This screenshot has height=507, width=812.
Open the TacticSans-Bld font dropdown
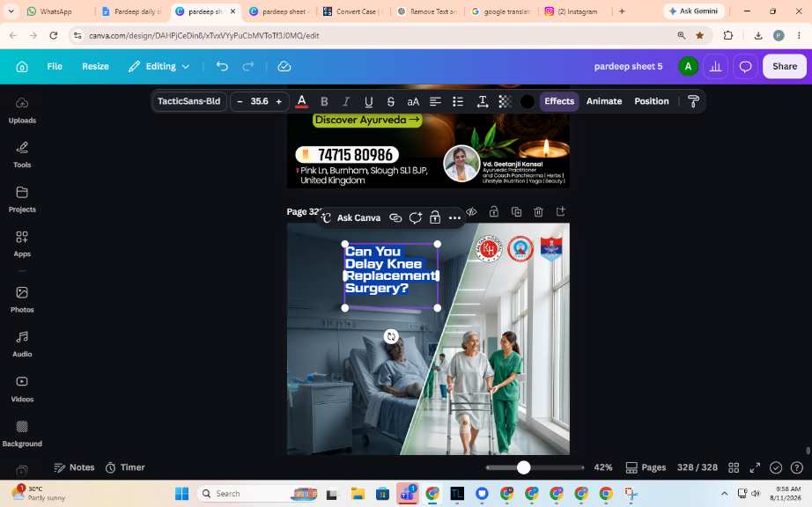(189, 101)
